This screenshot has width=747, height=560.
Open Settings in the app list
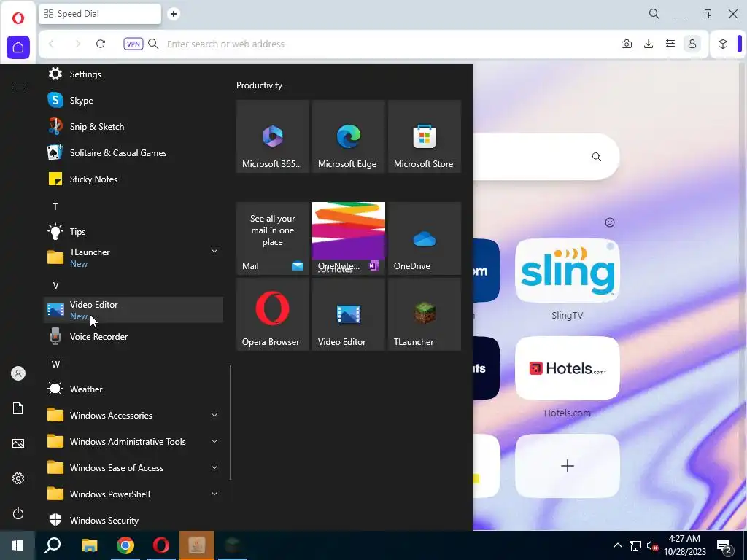[133, 74]
